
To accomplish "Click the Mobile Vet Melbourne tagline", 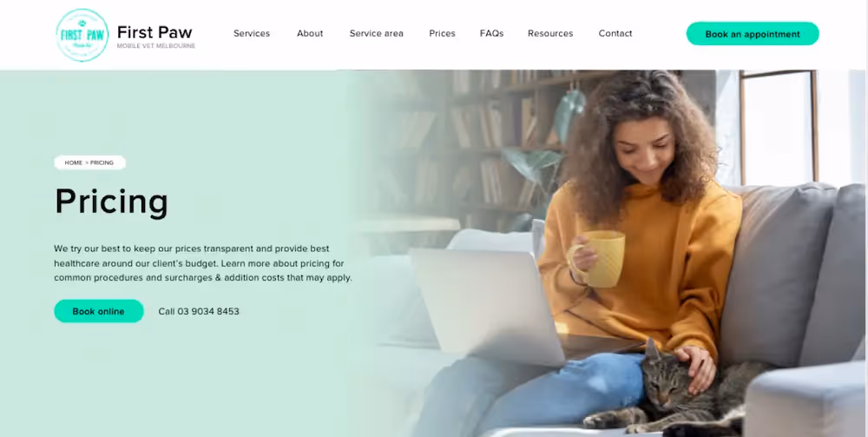I will point(156,46).
